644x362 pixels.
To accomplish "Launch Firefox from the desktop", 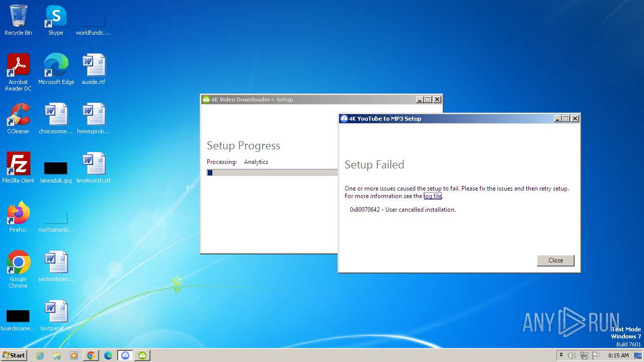I will (18, 217).
